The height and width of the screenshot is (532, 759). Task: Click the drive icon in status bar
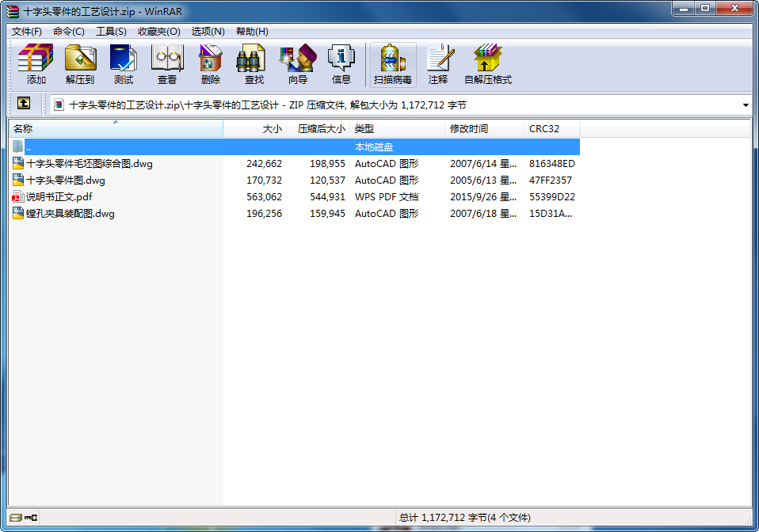tap(16, 518)
